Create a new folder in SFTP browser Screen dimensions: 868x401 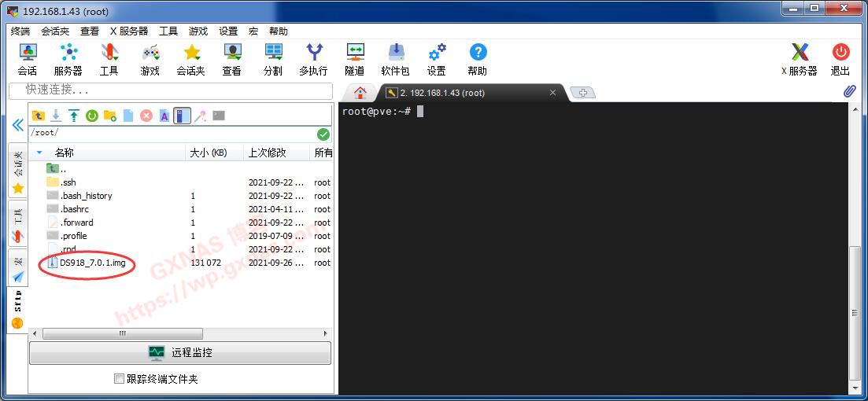point(110,116)
